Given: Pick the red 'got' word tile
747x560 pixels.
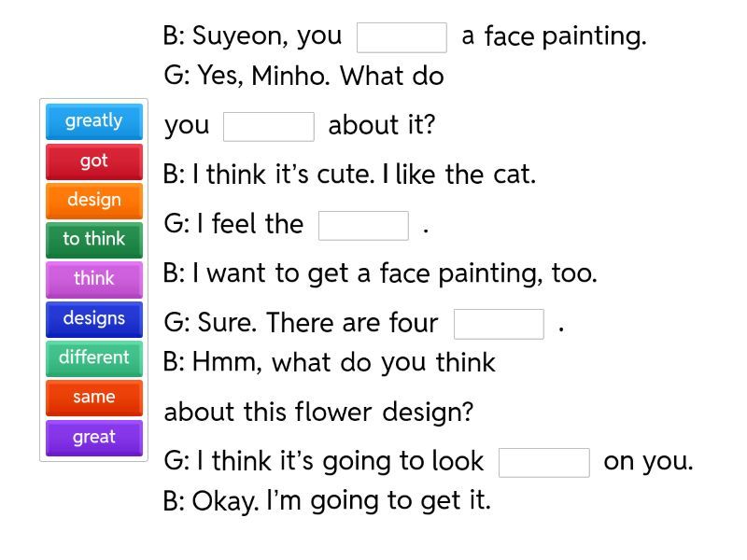Looking at the screenshot, I should coord(93,161).
